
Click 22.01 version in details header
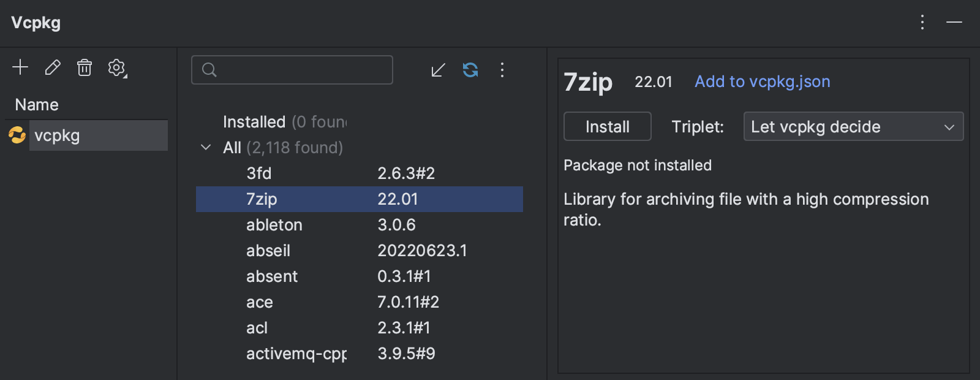coord(653,82)
